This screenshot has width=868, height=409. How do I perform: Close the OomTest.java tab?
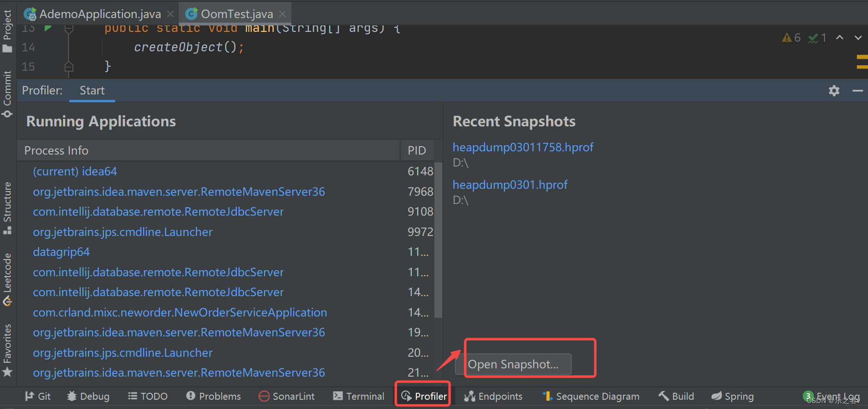tap(283, 14)
